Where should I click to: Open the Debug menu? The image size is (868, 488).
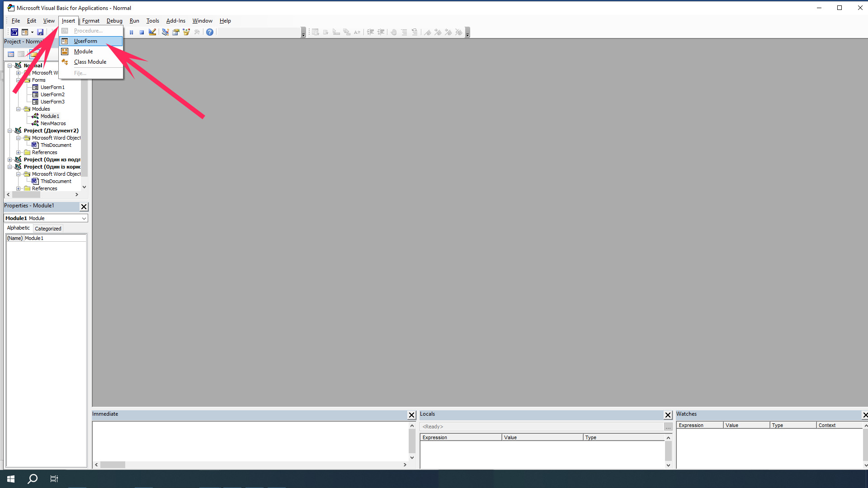(x=114, y=21)
